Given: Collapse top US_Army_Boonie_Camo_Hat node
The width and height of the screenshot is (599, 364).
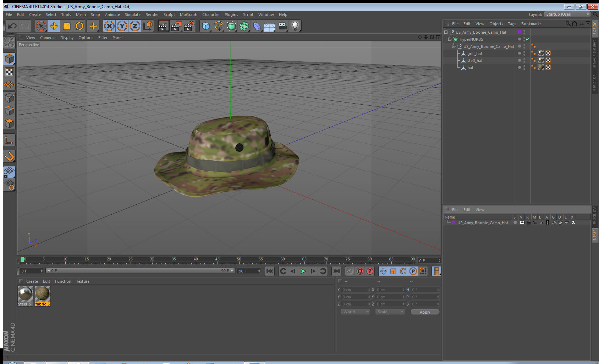Looking at the screenshot, I should point(446,32).
